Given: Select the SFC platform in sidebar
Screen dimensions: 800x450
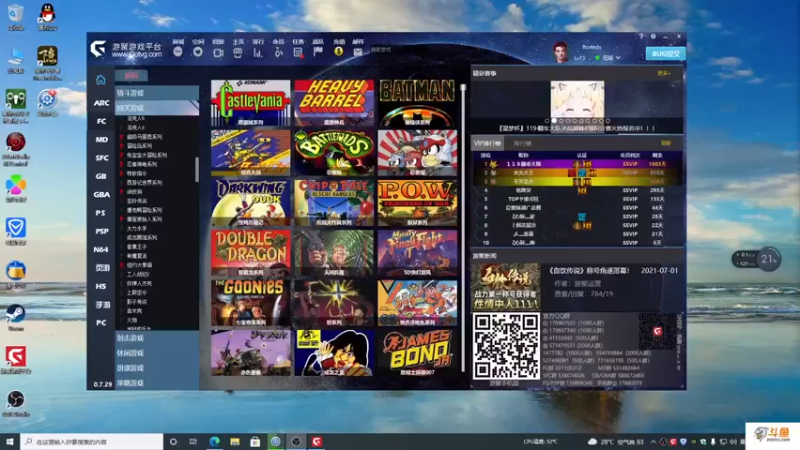Looking at the screenshot, I should point(101,158).
